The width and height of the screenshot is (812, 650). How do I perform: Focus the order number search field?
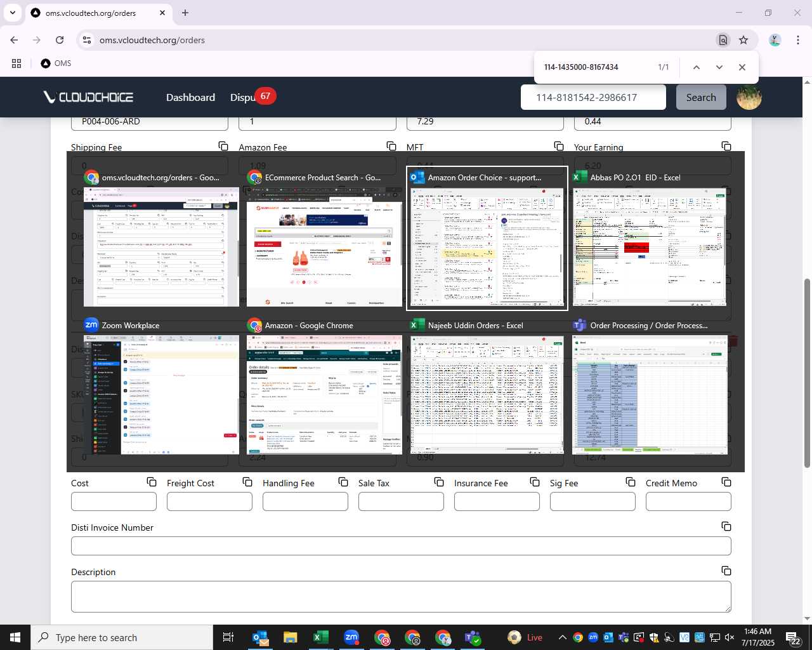pyautogui.click(x=593, y=97)
